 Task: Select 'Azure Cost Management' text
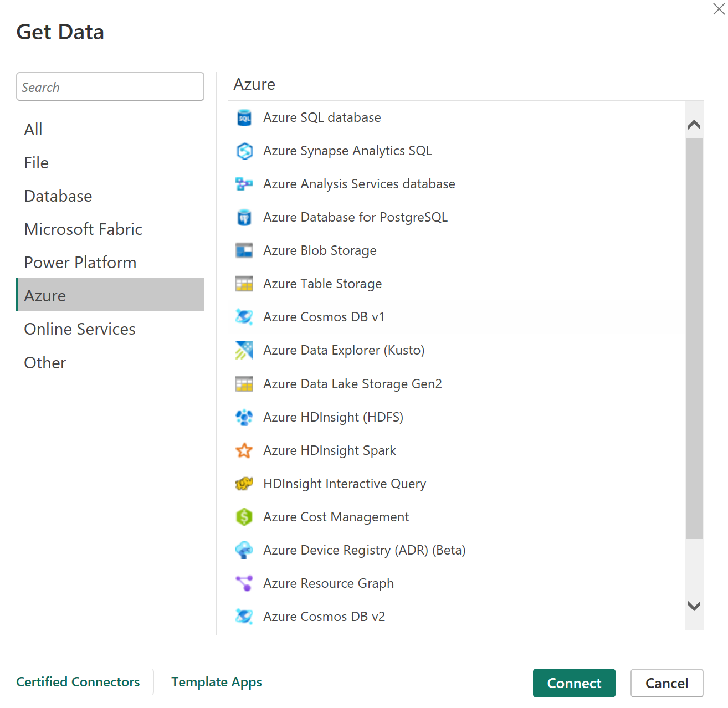point(336,517)
